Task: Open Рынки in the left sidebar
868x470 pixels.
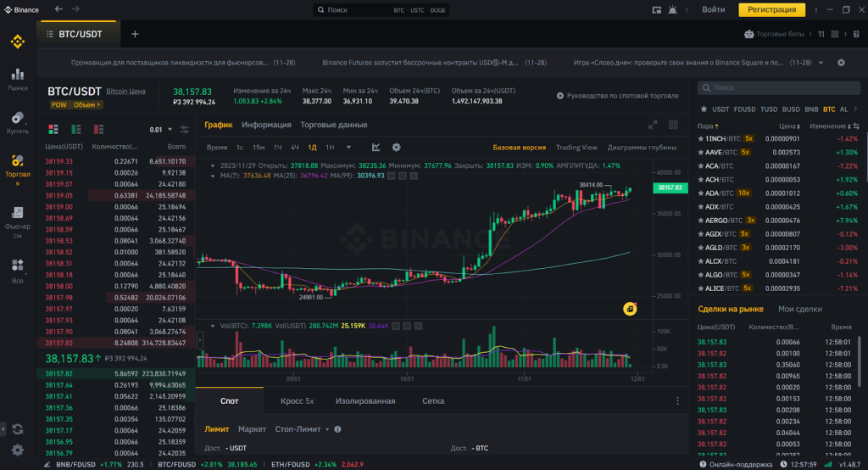Action: coord(17,79)
